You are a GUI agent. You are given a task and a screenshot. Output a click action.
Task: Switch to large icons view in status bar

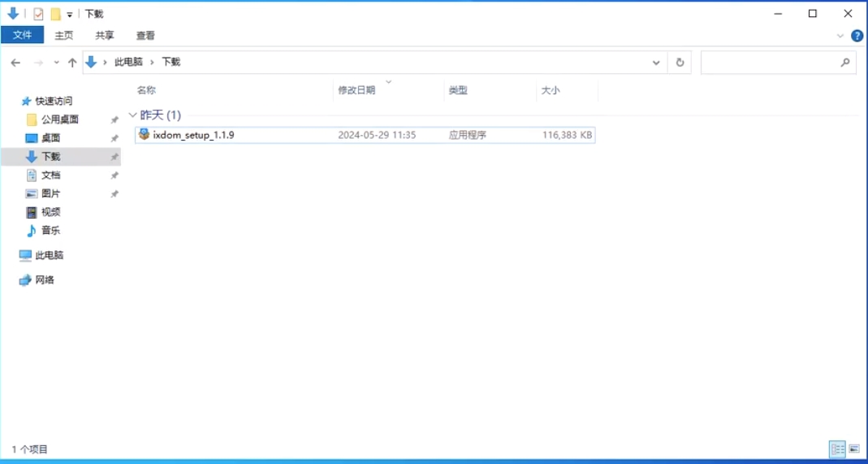(x=853, y=449)
